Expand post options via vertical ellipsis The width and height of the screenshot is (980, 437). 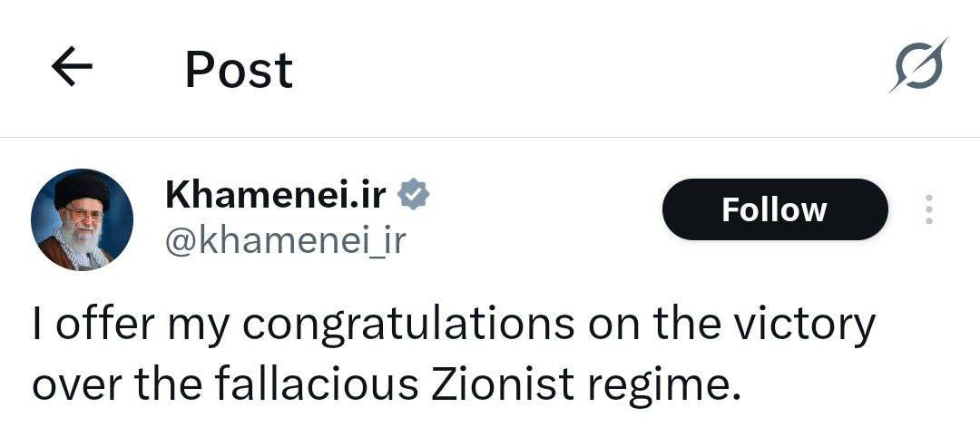927,209
